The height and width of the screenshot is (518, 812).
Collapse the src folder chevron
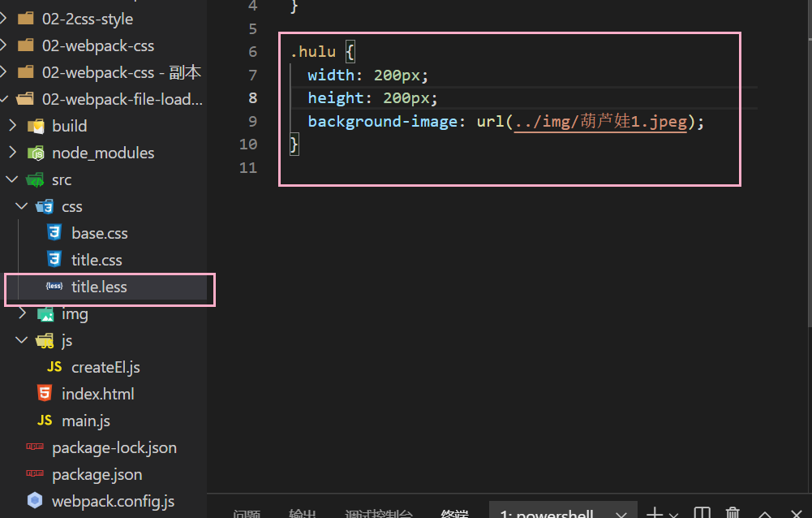(12, 179)
